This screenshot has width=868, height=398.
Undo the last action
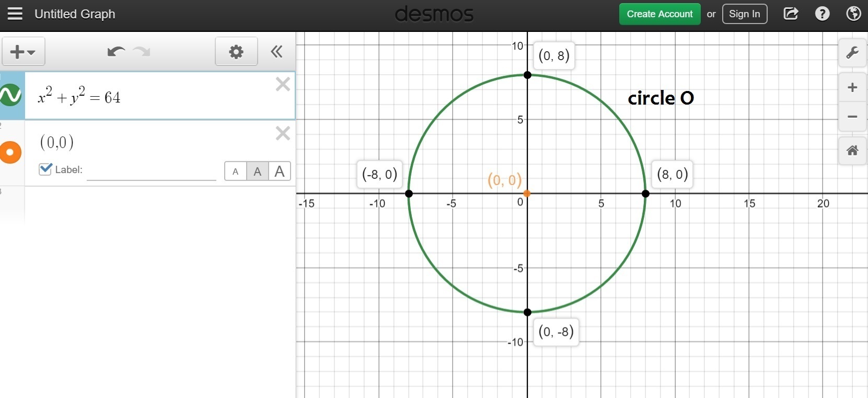[115, 51]
